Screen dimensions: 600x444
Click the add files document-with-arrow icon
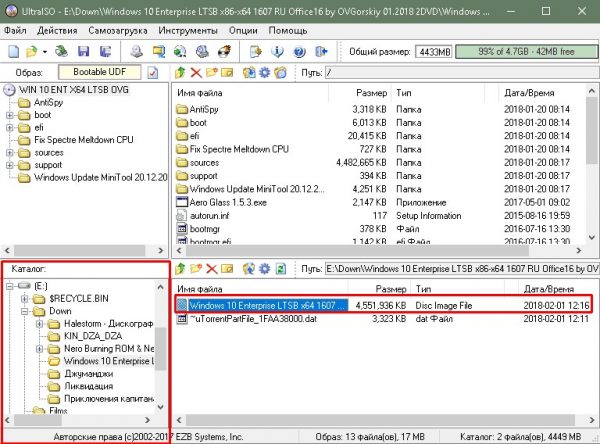click(256, 51)
